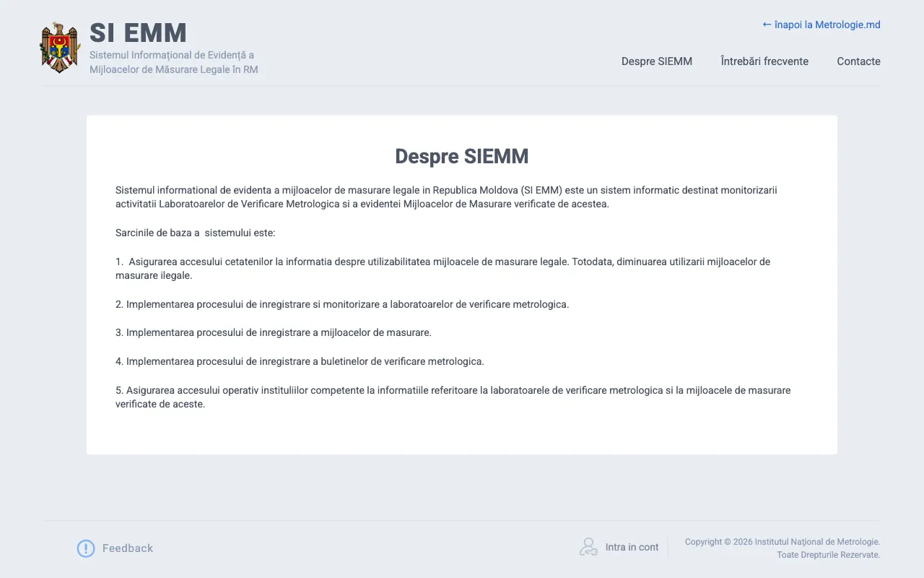The image size is (924, 578).
Task: Click the Despre SIEMM page heading
Action: click(x=462, y=156)
